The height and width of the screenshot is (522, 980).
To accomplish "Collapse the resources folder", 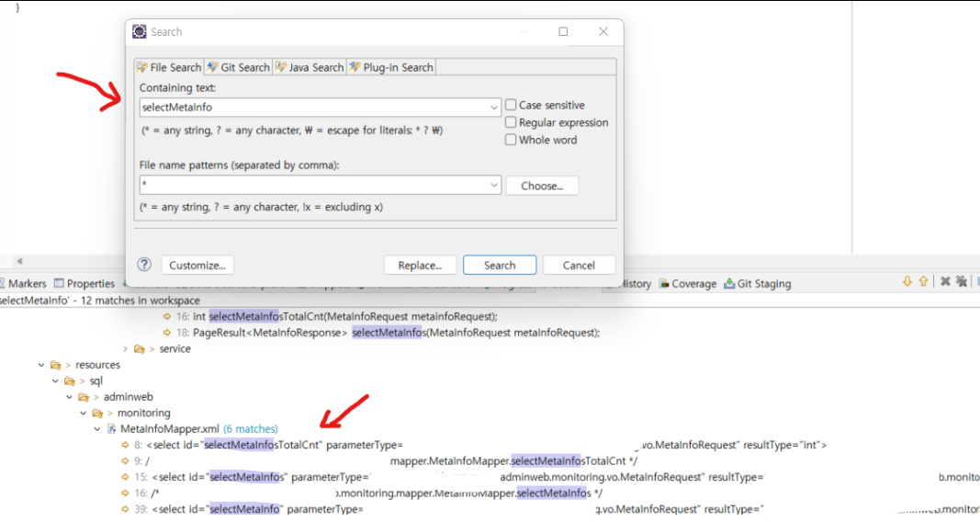I will pos(41,365).
